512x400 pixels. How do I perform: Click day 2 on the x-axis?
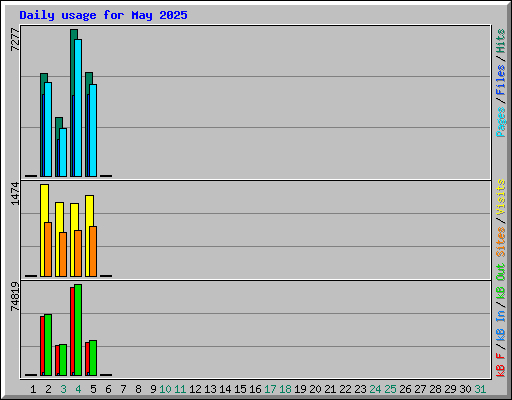pyautogui.click(x=48, y=389)
